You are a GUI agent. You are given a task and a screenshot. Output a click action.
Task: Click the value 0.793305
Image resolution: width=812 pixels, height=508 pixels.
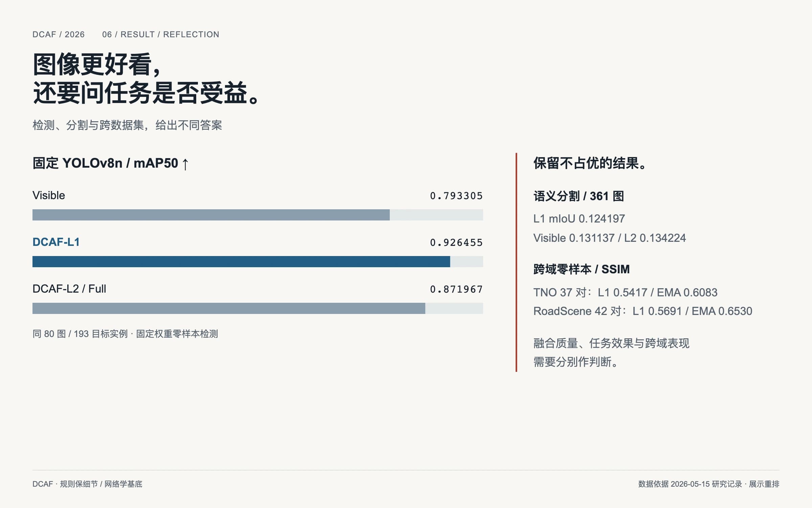click(x=456, y=196)
